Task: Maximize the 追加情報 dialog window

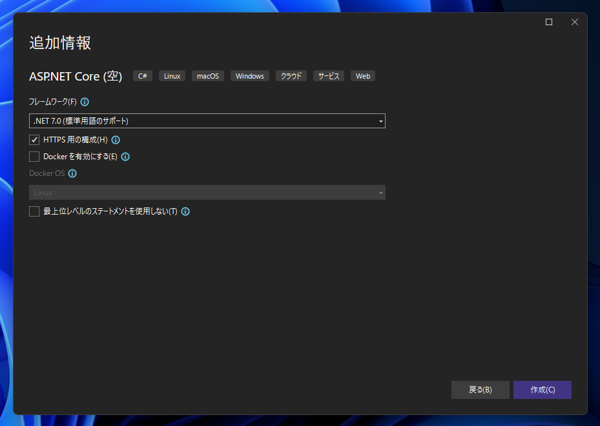Action: tap(549, 22)
